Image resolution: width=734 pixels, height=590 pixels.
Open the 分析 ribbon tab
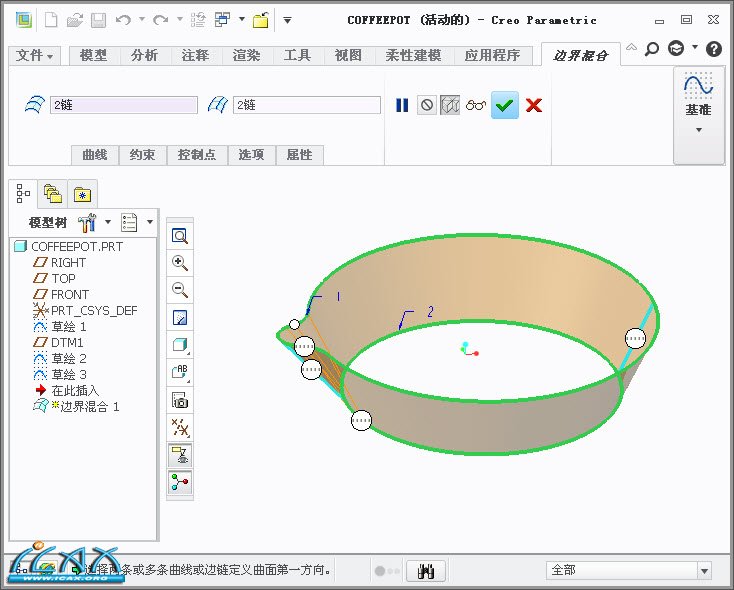pos(144,56)
